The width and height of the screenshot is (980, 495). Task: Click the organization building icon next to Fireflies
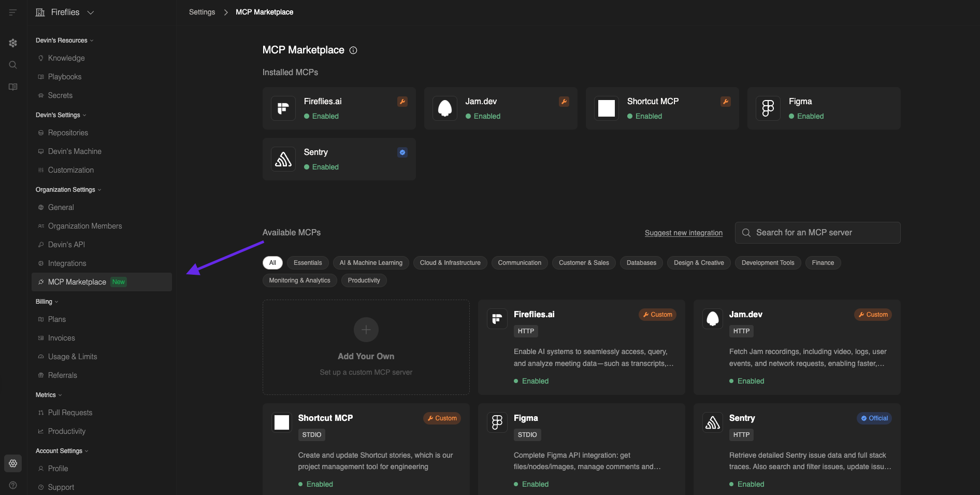pyautogui.click(x=40, y=12)
